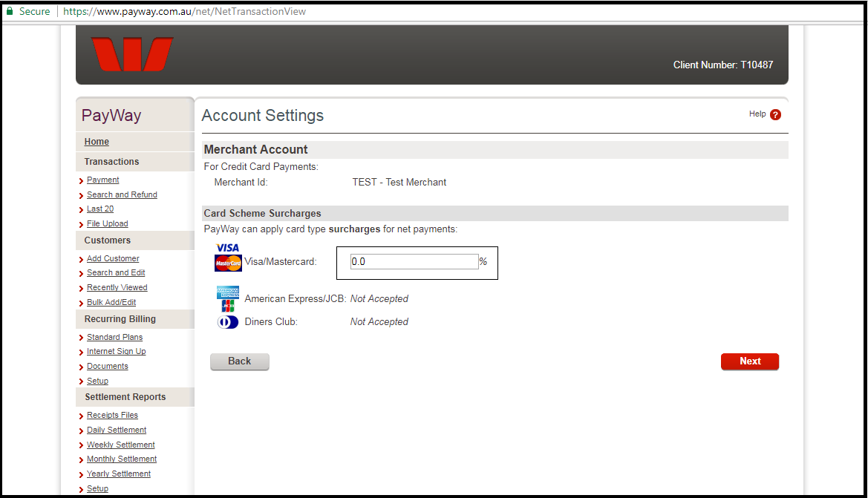Click the Diners Club logo
The height and width of the screenshot is (498, 868).
(227, 321)
